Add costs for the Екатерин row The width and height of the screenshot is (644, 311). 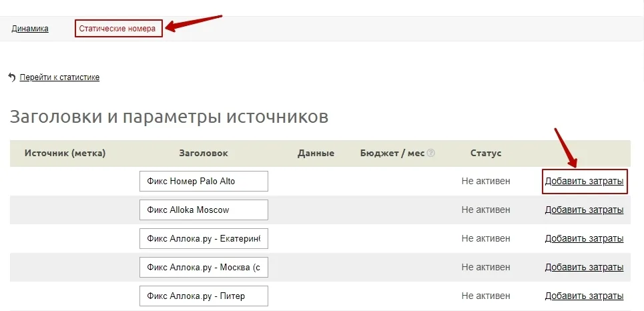[x=584, y=239]
